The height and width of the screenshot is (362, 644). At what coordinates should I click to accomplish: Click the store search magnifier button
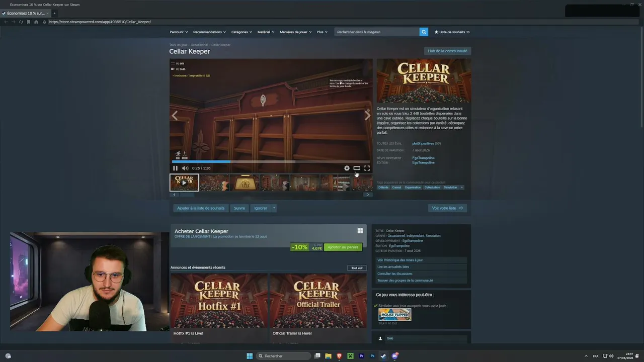(x=424, y=32)
